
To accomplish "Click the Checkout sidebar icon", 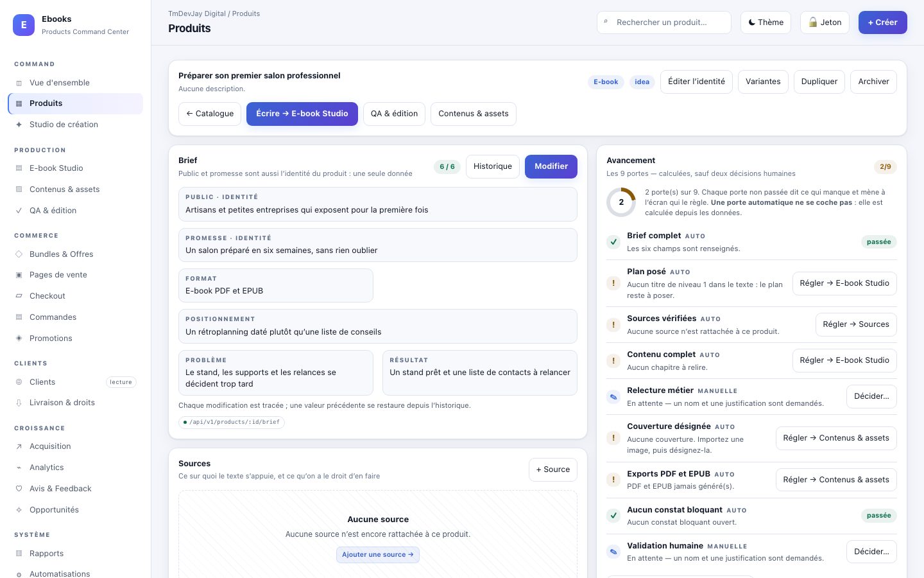I will click(x=19, y=296).
